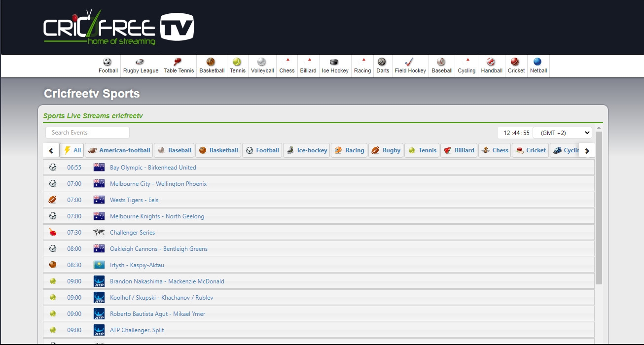644x345 pixels.
Task: Click Australia flag on Wests Tigers row
Action: pos(99,200)
